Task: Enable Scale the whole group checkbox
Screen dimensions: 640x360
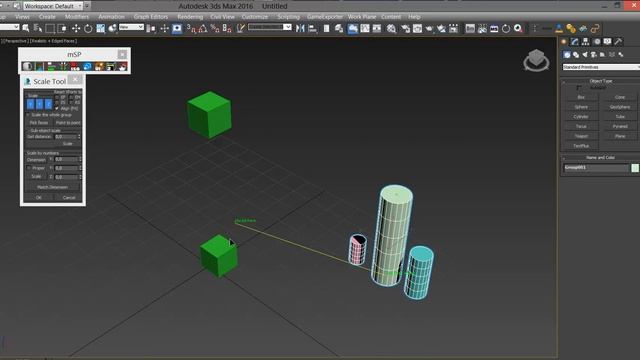Action: pos(28,115)
